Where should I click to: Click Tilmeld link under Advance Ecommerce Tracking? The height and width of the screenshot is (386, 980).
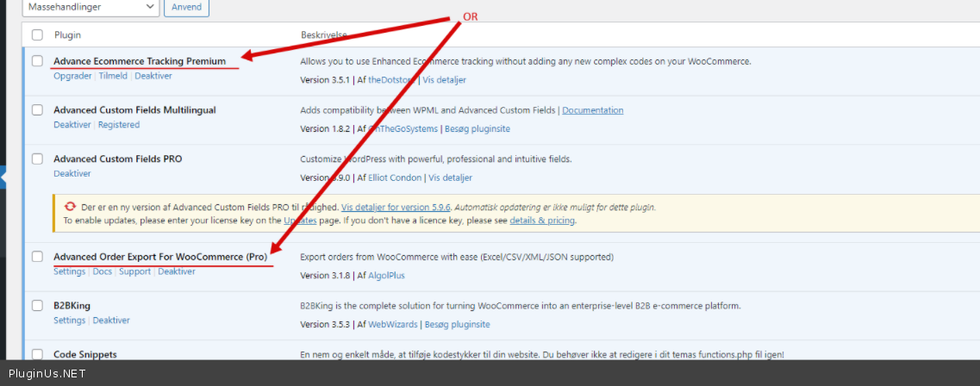pyautogui.click(x=113, y=76)
